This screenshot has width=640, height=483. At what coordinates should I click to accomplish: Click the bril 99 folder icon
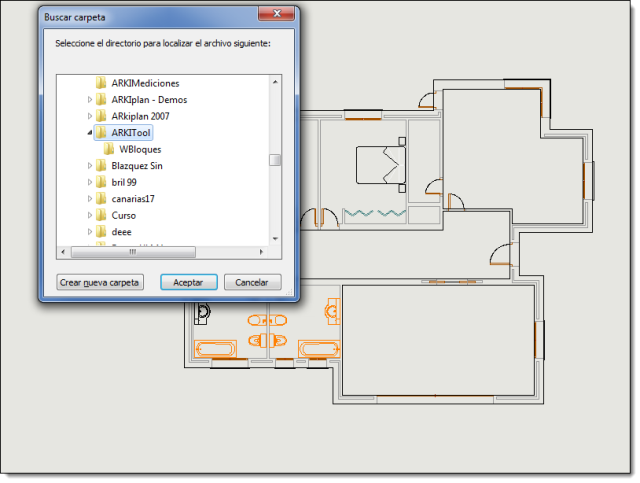[x=101, y=182]
